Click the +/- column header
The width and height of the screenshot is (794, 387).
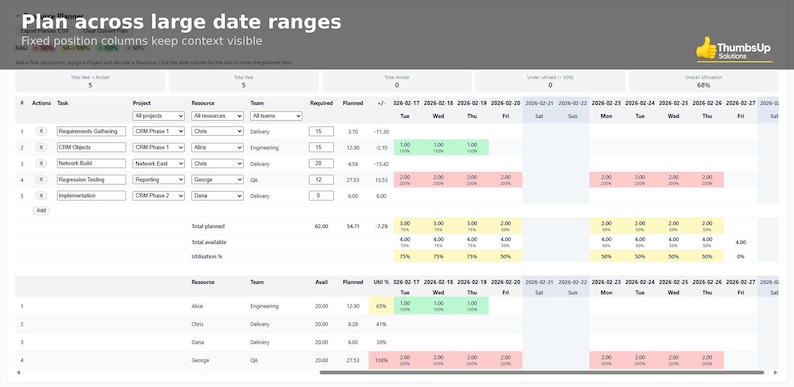pyautogui.click(x=381, y=103)
